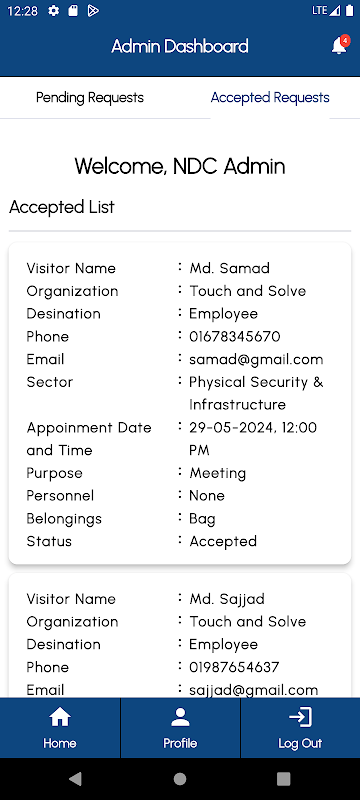Open the Md. Sajjad visitor card
The width and height of the screenshot is (360, 800).
coord(180,635)
